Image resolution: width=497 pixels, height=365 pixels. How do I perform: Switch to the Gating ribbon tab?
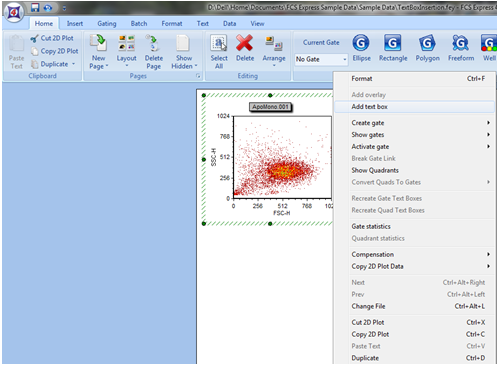107,24
